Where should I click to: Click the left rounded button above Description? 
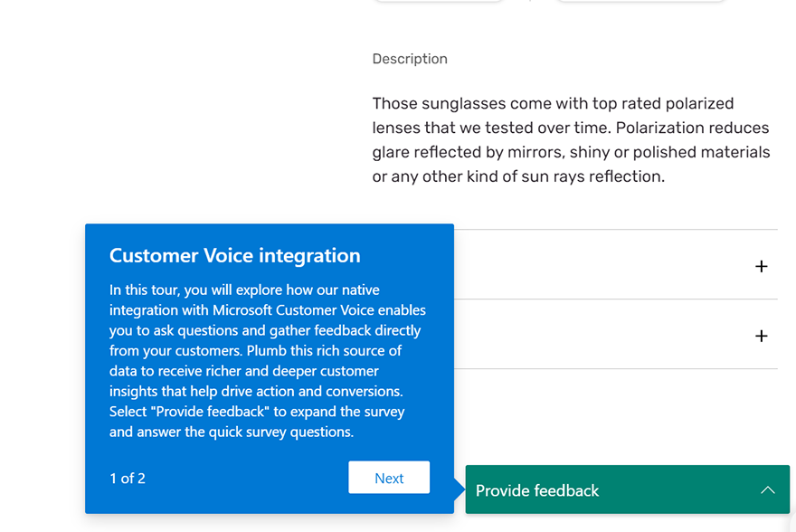(x=438, y=1)
